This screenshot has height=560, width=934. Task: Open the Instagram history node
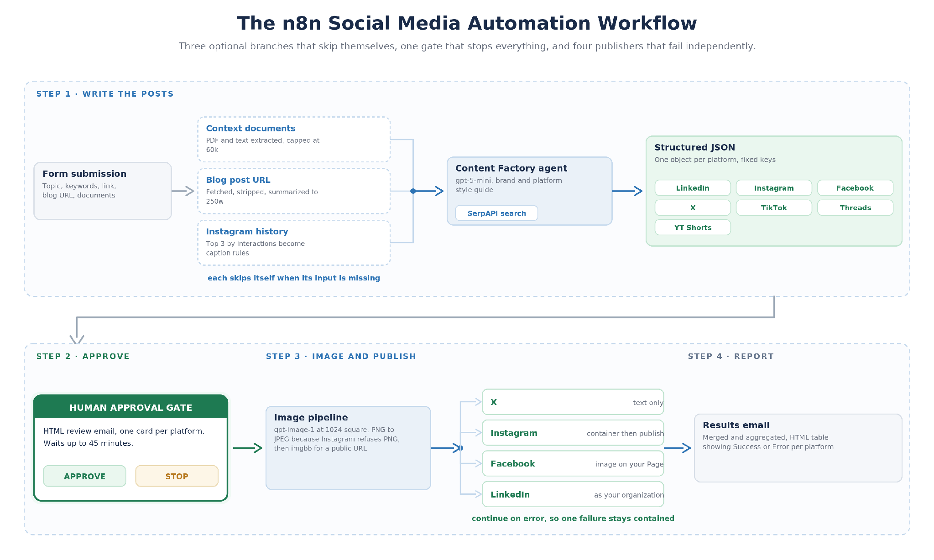click(294, 243)
